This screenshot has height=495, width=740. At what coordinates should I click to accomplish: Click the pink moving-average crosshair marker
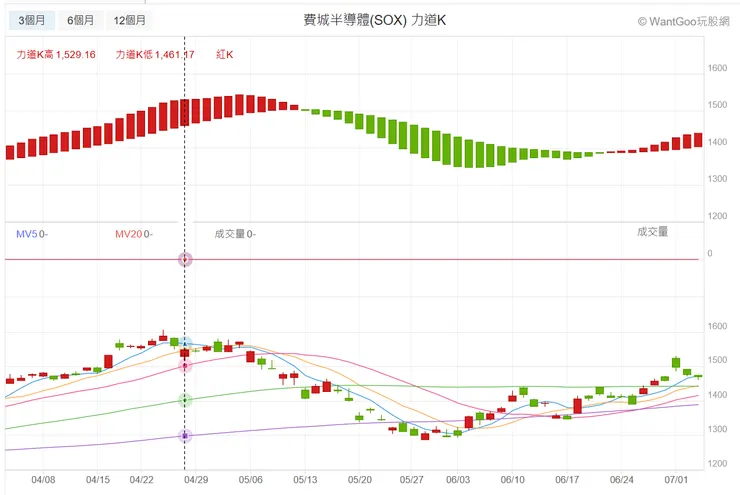coord(185,366)
